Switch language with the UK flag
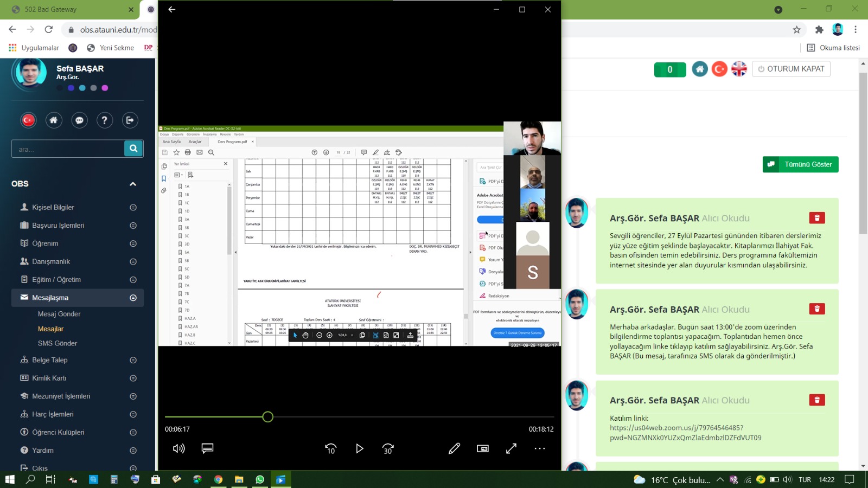This screenshot has height=488, width=868. pos(739,69)
